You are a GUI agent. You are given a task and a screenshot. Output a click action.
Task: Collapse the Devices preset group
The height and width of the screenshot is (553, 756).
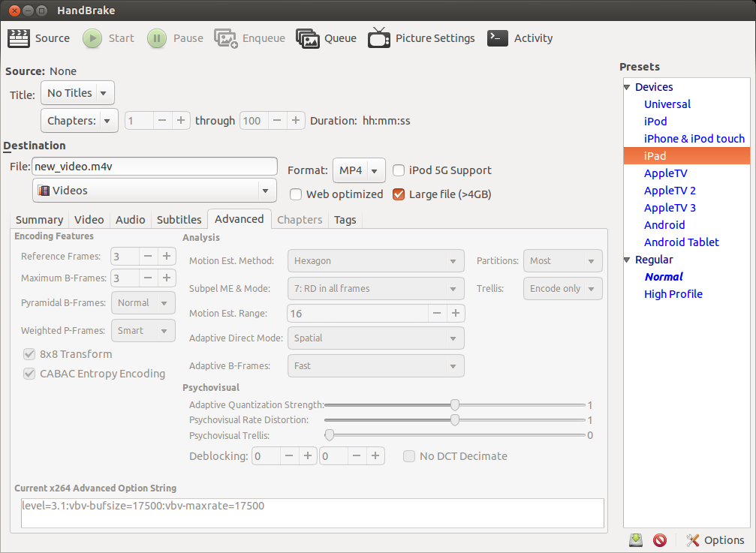[627, 87]
